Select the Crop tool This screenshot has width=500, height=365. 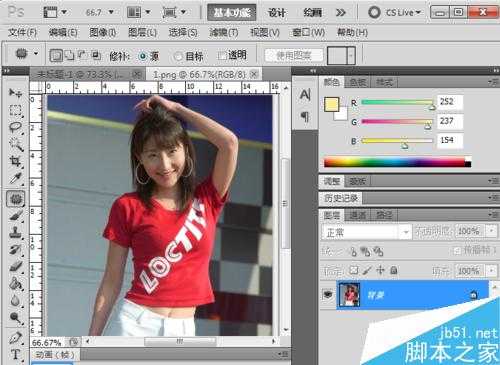[15, 162]
